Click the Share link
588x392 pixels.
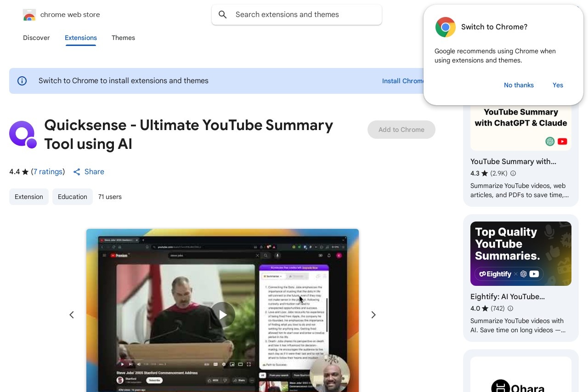[94, 172]
